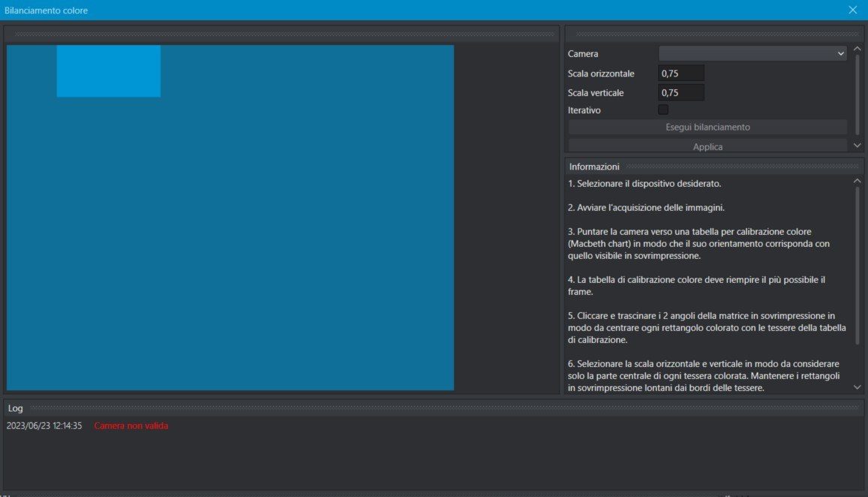Click down arrow of the Informazioni scrollbar
Image resolution: width=868 pixels, height=497 pixels.
[857, 387]
